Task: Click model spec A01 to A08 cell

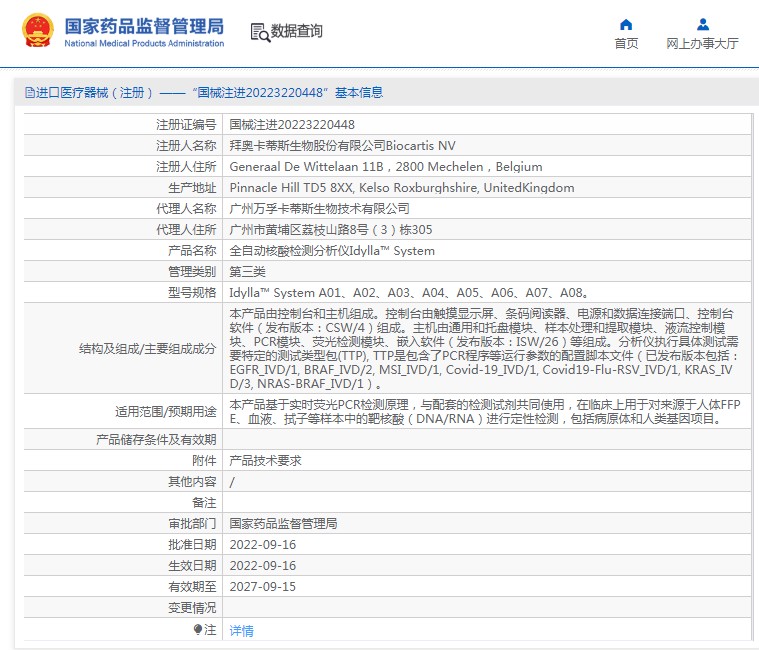Action: tap(409, 293)
